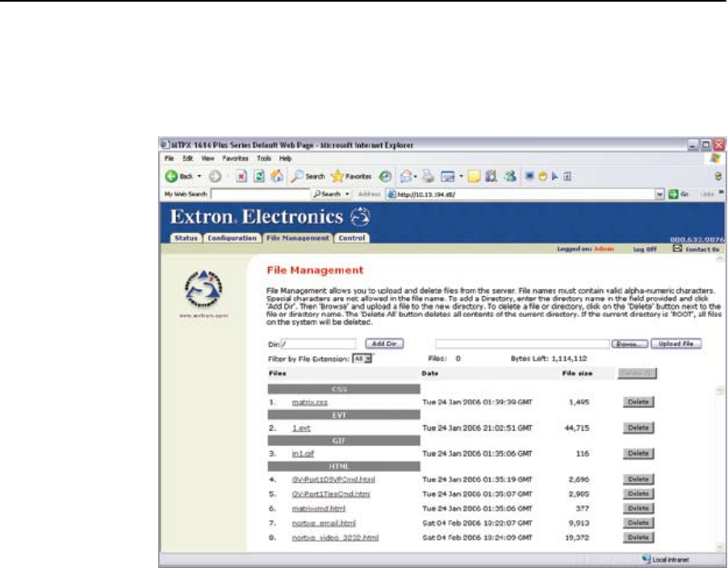Click the Browse button
Viewport: 728px width, 568px height.
click(630, 344)
